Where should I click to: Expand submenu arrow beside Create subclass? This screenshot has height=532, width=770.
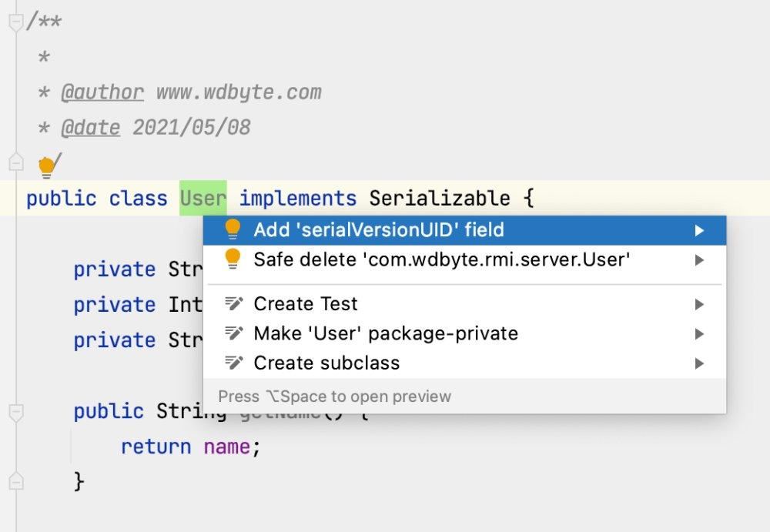[699, 363]
